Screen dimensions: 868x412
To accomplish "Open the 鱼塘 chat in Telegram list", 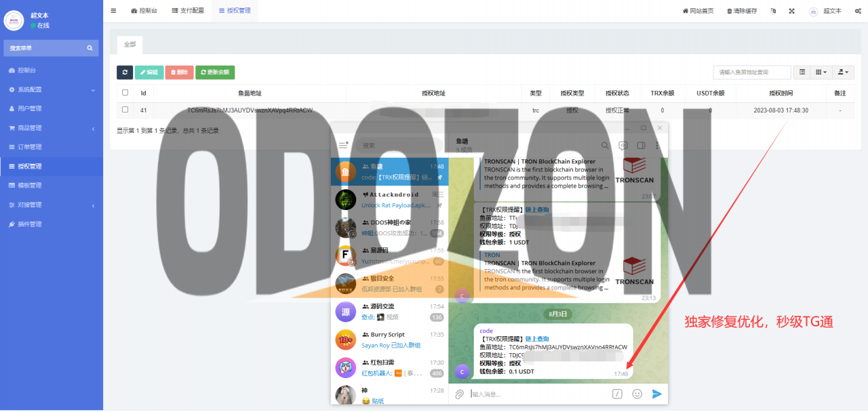I will (x=390, y=171).
